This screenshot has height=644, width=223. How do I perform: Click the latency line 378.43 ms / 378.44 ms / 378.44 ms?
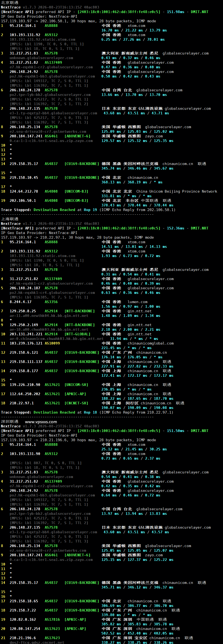point(137,205)
